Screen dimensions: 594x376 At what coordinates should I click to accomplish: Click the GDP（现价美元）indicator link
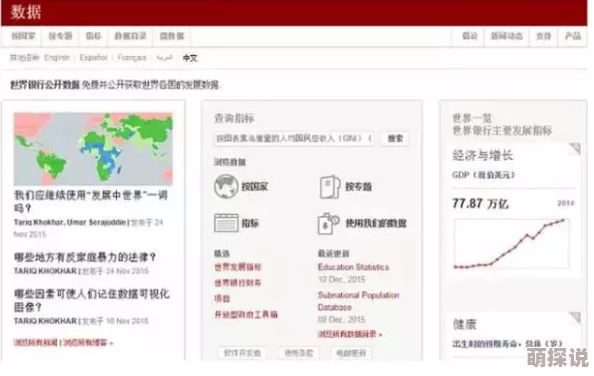click(x=484, y=175)
